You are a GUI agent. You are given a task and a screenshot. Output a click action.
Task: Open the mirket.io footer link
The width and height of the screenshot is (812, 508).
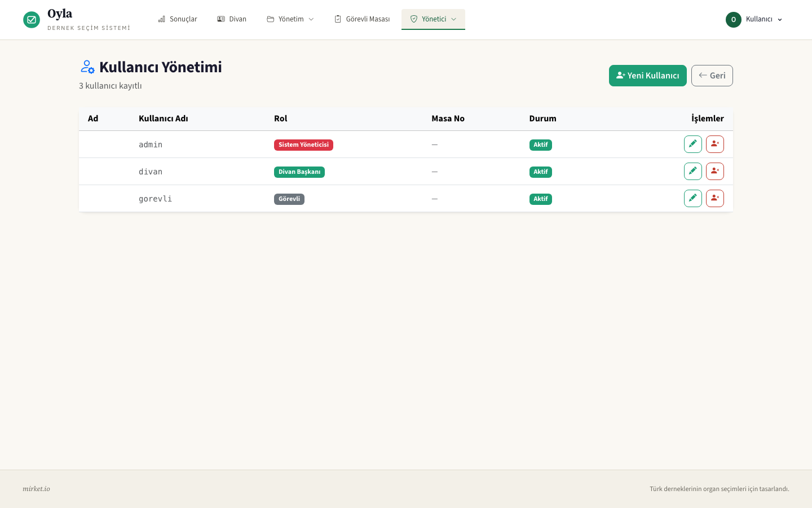[36, 489]
